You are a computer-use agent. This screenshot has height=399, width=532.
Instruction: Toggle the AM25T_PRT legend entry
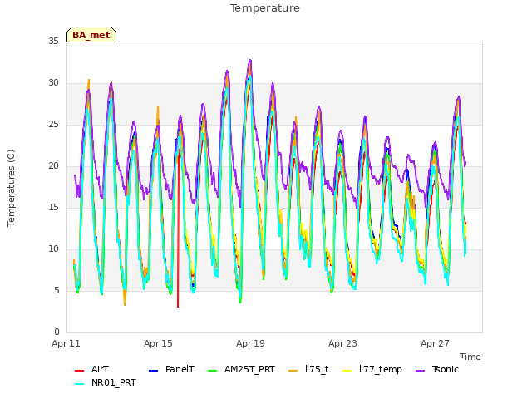pyautogui.click(x=241, y=369)
